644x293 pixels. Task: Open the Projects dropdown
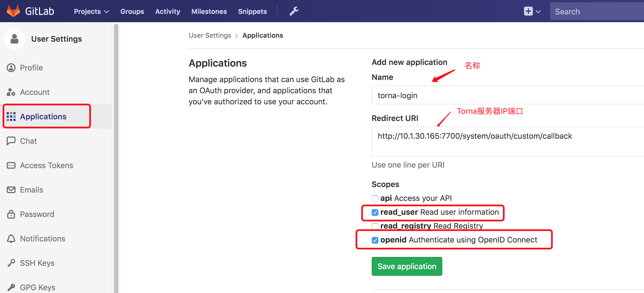click(x=91, y=11)
